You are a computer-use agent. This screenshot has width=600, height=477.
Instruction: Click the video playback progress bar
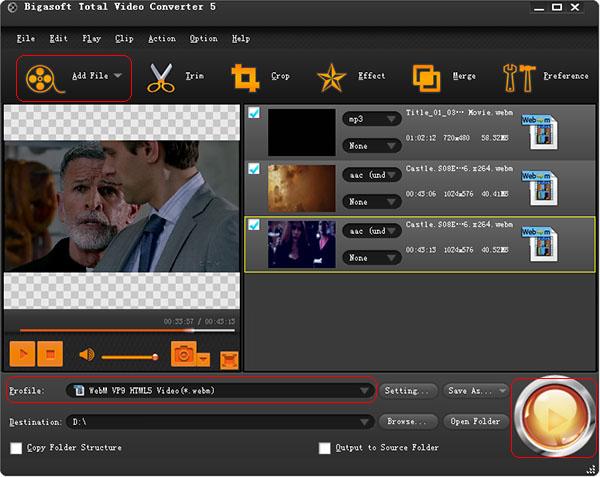point(127,330)
